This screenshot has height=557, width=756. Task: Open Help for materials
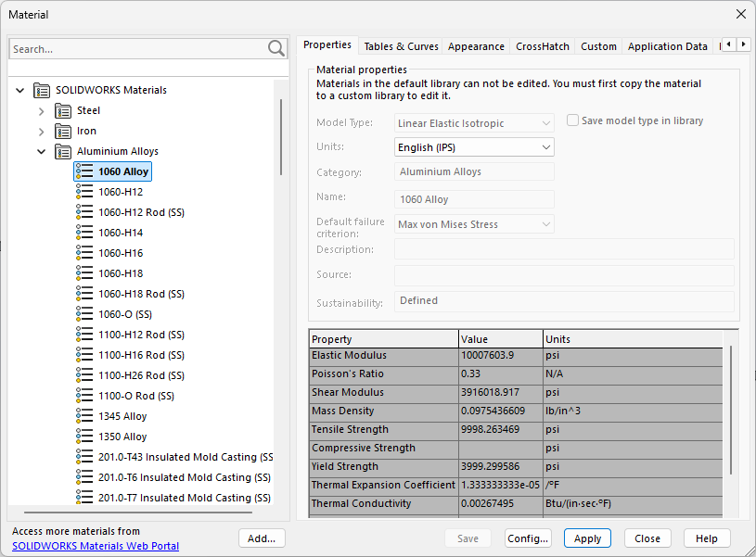point(706,538)
